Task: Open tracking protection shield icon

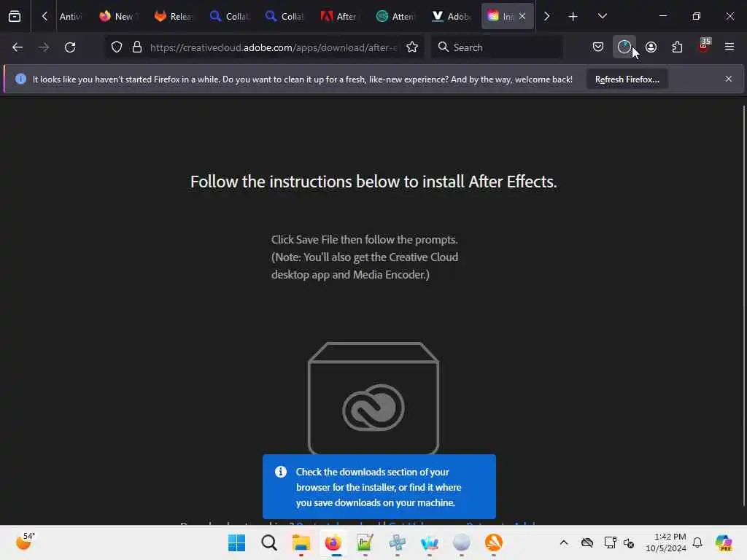Action: point(117,47)
